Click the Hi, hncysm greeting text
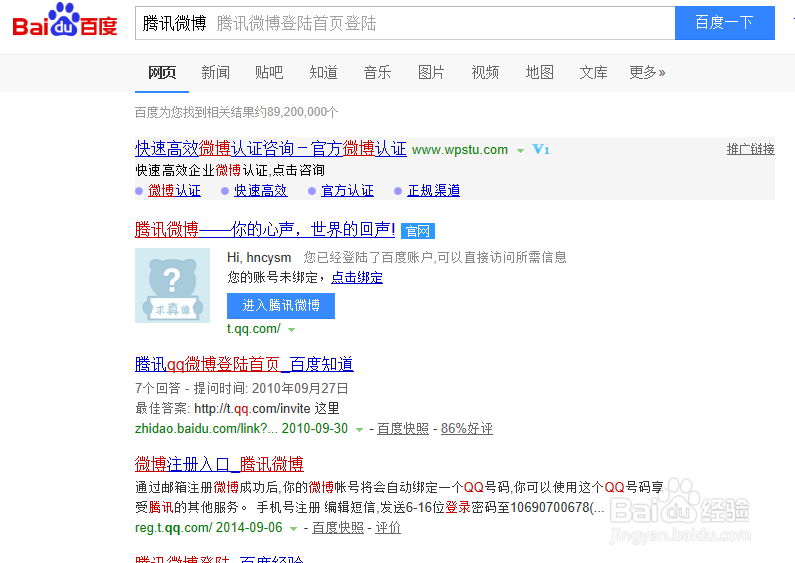Screen dimensions: 795x563 pos(259,258)
